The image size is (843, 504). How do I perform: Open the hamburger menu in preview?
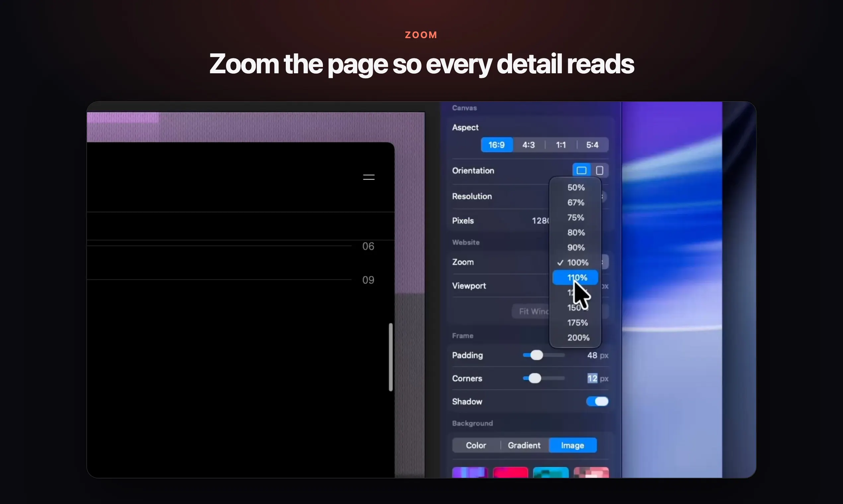(369, 177)
